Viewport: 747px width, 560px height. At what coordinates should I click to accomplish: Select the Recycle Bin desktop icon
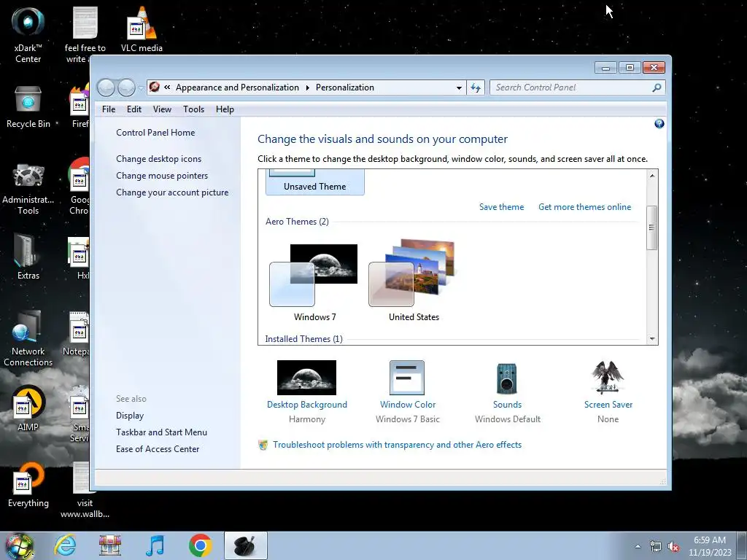point(28,106)
